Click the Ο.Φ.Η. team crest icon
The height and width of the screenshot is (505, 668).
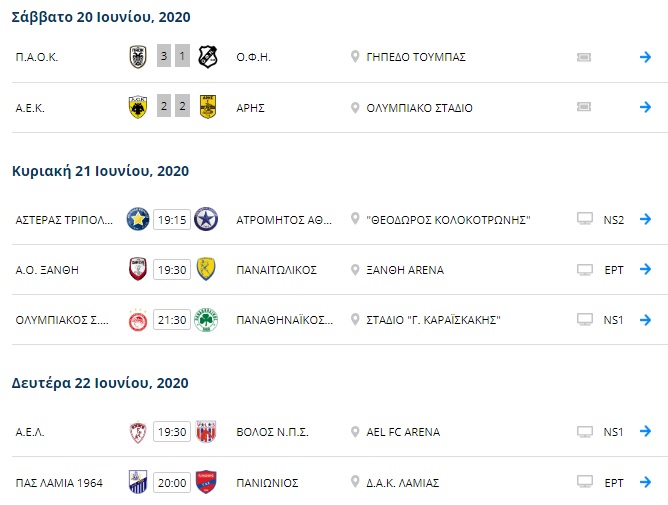(x=207, y=57)
